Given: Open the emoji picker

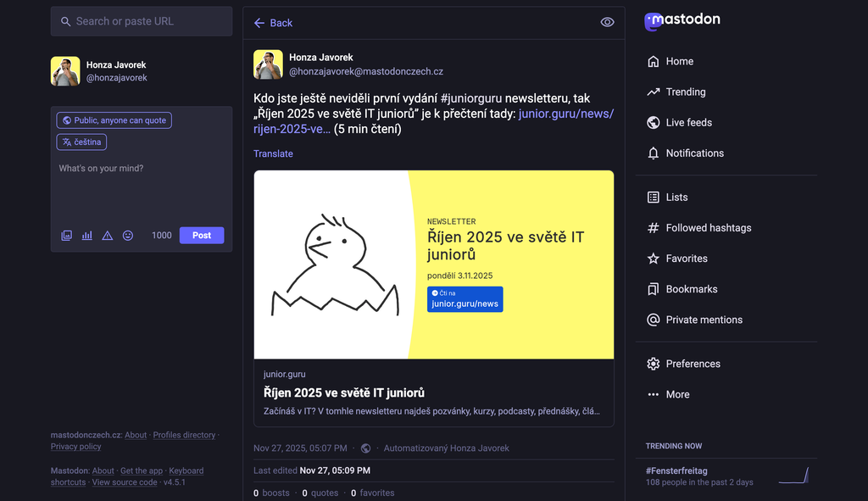Looking at the screenshot, I should (128, 236).
